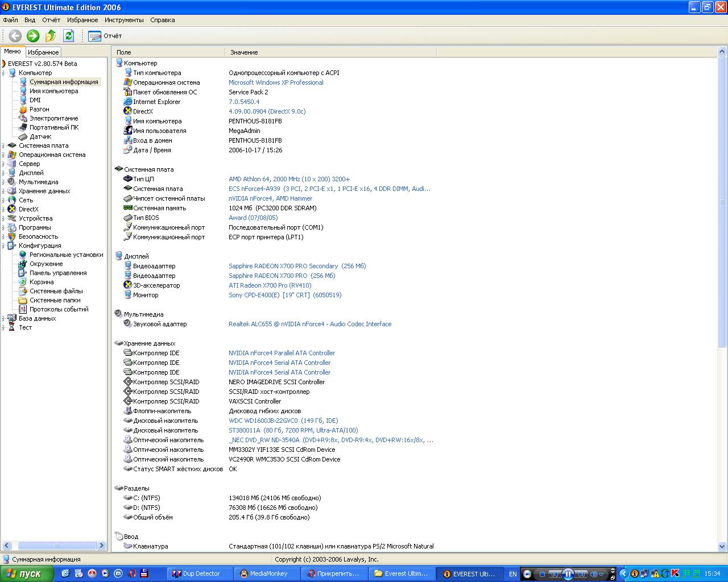Image resolution: width=728 pixels, height=582 pixels.
Task: Expand the Мультимедиа tree node
Action: pos(4,182)
